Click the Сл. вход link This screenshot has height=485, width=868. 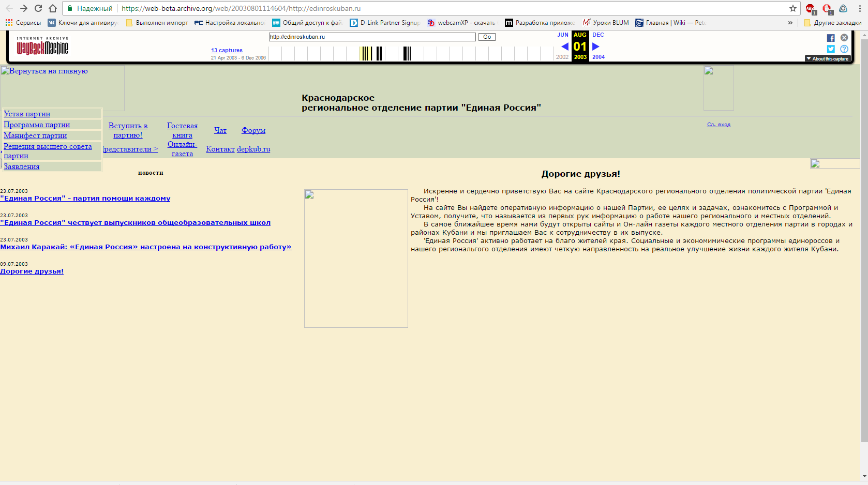[x=719, y=125]
